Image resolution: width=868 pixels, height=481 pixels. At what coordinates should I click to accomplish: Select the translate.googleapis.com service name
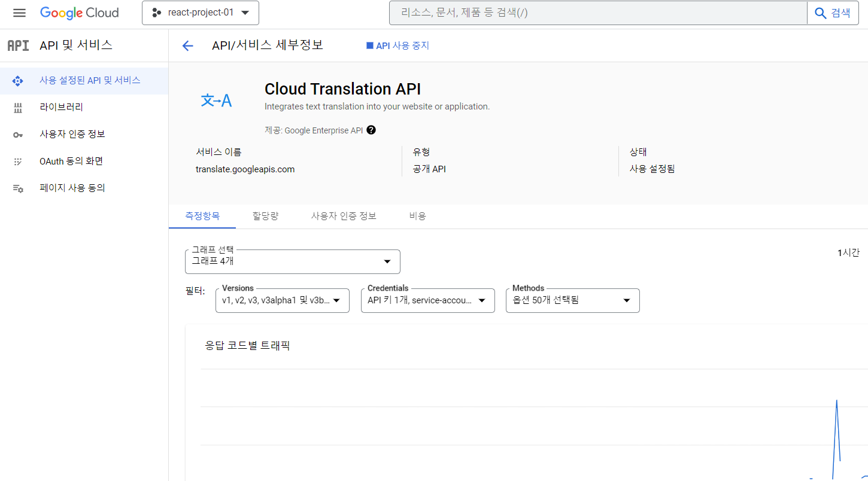245,169
